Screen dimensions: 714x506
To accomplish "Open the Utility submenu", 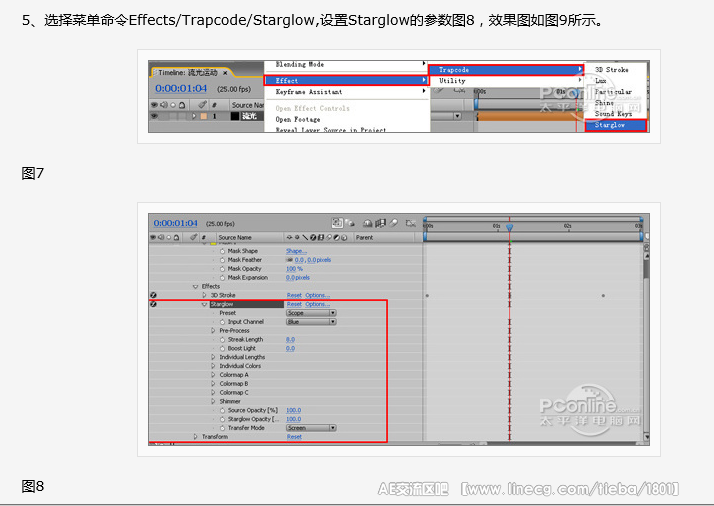I will (x=506, y=81).
